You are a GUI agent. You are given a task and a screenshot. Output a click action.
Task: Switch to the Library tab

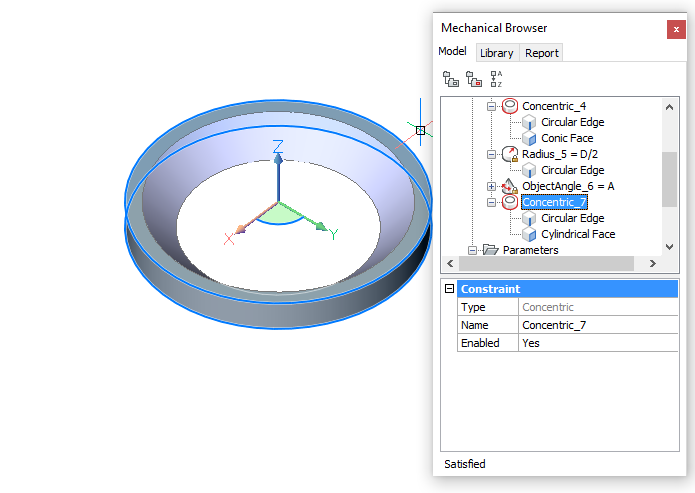tap(496, 53)
